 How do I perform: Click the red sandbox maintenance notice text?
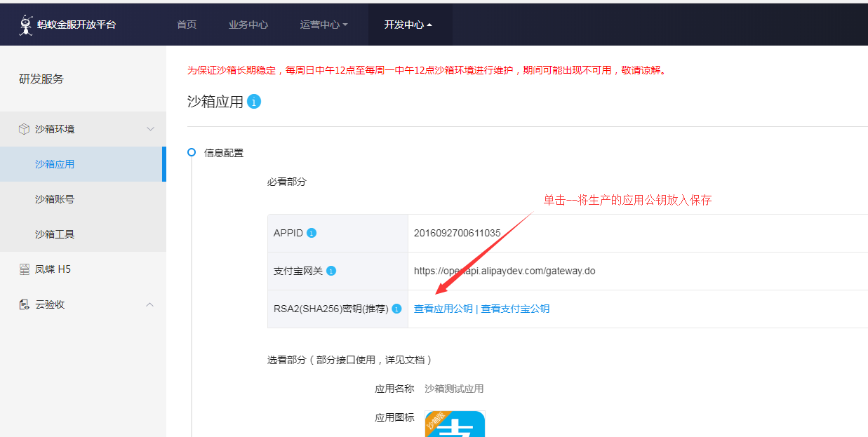click(x=427, y=70)
